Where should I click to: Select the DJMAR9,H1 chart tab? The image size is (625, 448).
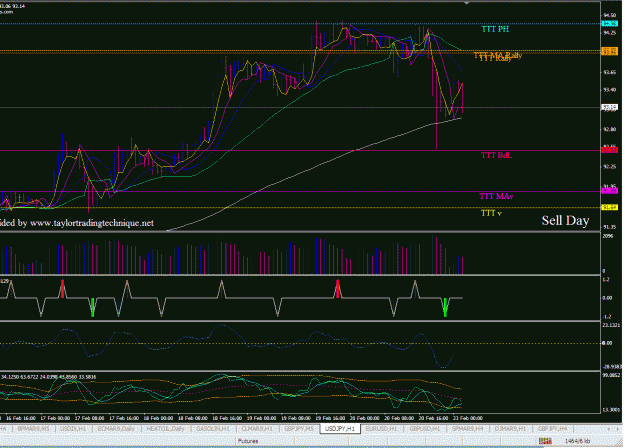coord(510,429)
